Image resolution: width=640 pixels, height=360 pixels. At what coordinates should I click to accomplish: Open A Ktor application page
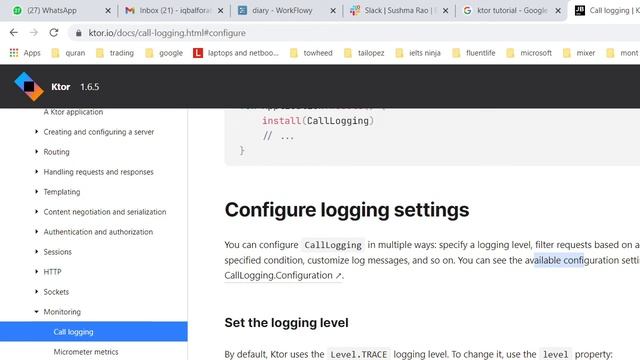coord(73,112)
